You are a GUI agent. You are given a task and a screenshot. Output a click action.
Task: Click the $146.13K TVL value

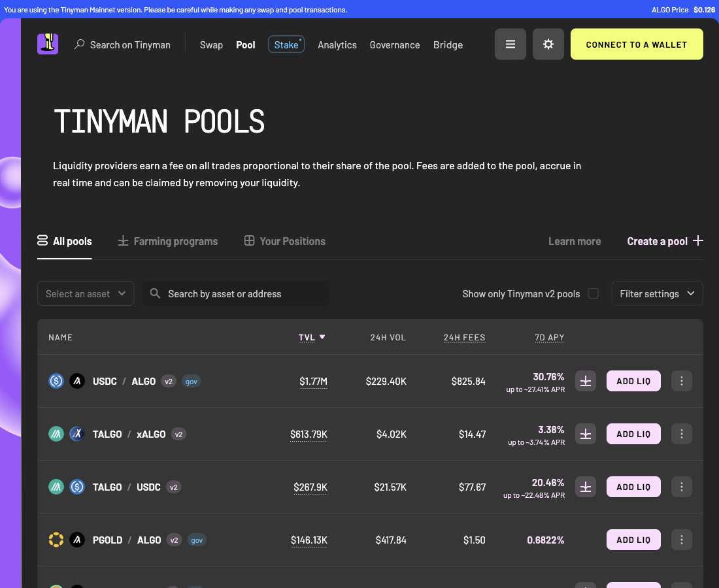309,540
